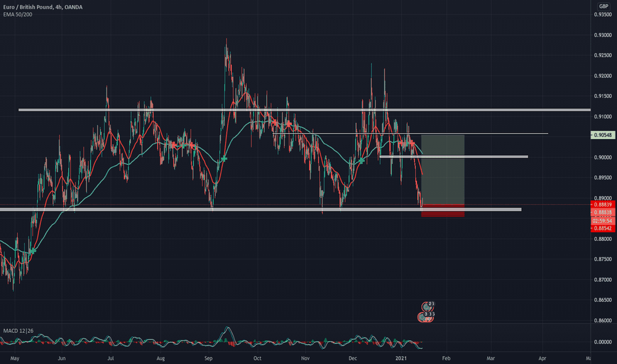Click the EMA crossover plus marker near December

(361, 161)
